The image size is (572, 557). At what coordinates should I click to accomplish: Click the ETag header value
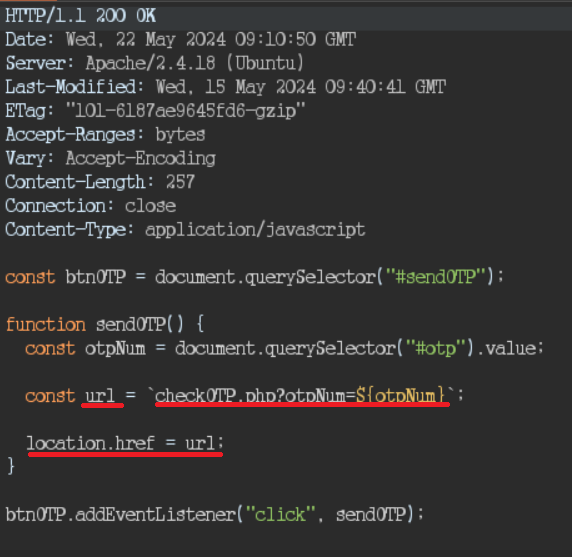[185, 111]
